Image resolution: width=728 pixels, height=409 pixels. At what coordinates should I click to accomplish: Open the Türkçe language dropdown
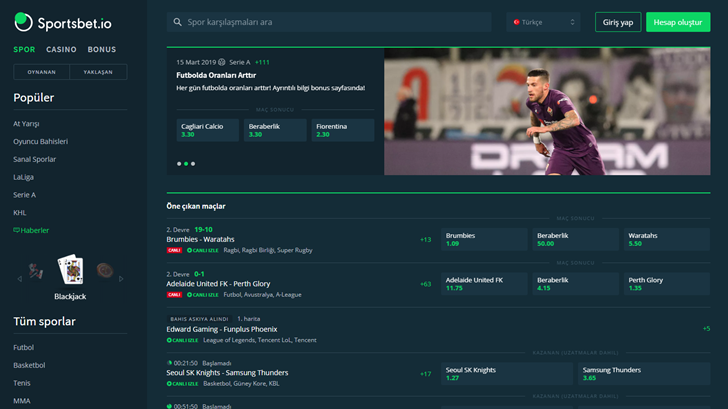[x=543, y=22]
